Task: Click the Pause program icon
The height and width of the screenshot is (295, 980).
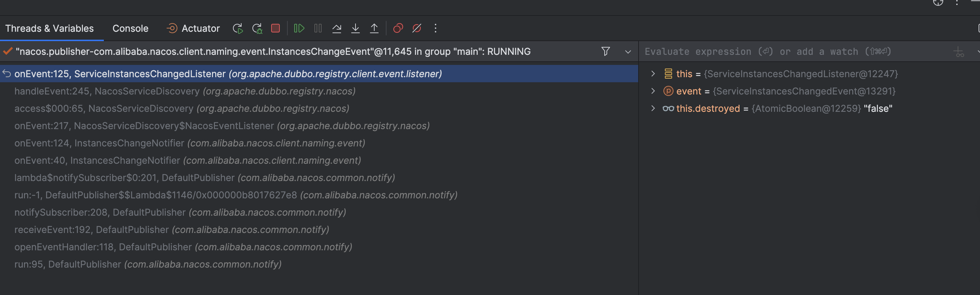Action: click(x=318, y=28)
